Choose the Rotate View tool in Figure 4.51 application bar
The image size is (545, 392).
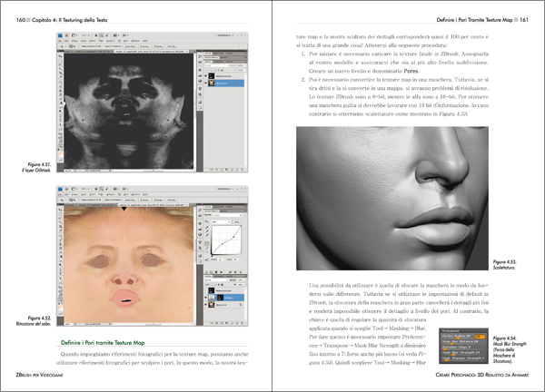(106, 35)
